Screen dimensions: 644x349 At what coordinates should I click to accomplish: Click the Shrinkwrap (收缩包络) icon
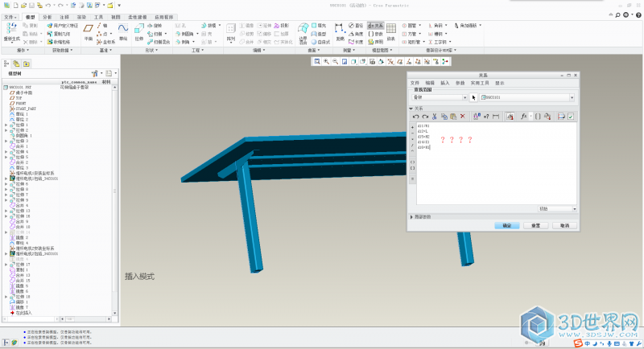point(58,42)
